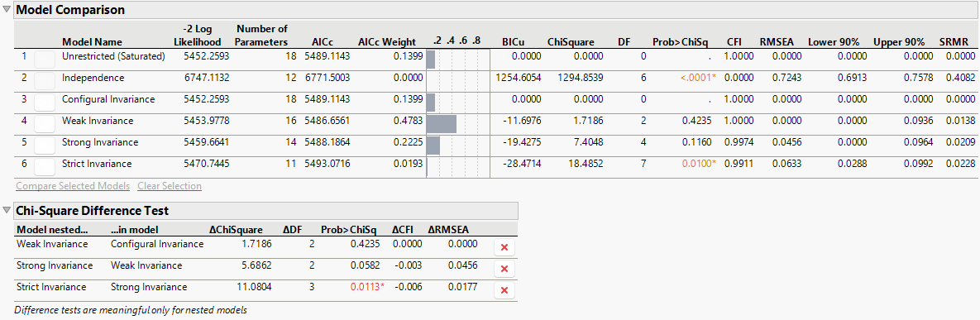Click the Prob>ChiSq header in Model Comparison
The height and width of the screenshot is (320, 980).
point(680,42)
